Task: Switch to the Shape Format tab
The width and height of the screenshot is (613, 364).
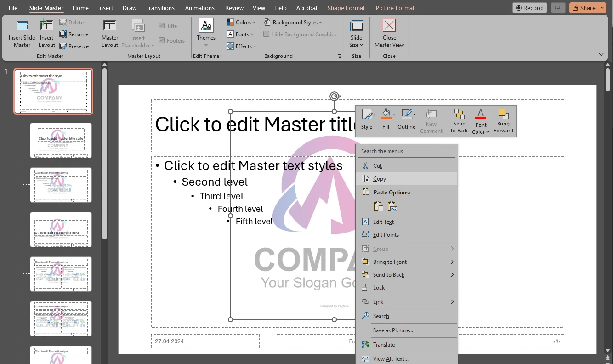Action: click(346, 8)
